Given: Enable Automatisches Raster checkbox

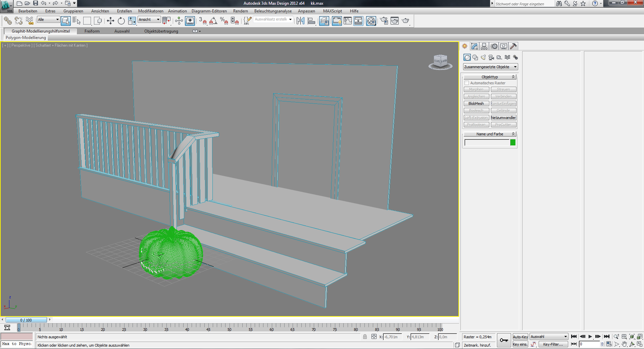Looking at the screenshot, I should coord(466,83).
